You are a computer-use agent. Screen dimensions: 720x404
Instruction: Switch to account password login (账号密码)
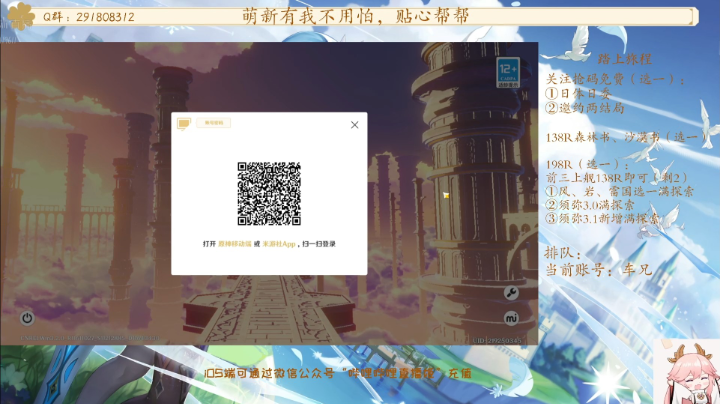214,123
